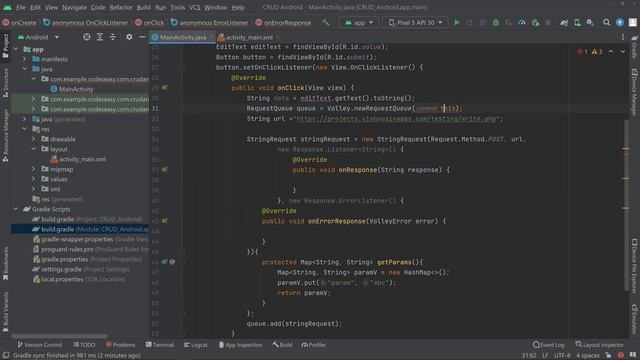
Task: Select local.properties in project tree
Action: tap(79, 279)
